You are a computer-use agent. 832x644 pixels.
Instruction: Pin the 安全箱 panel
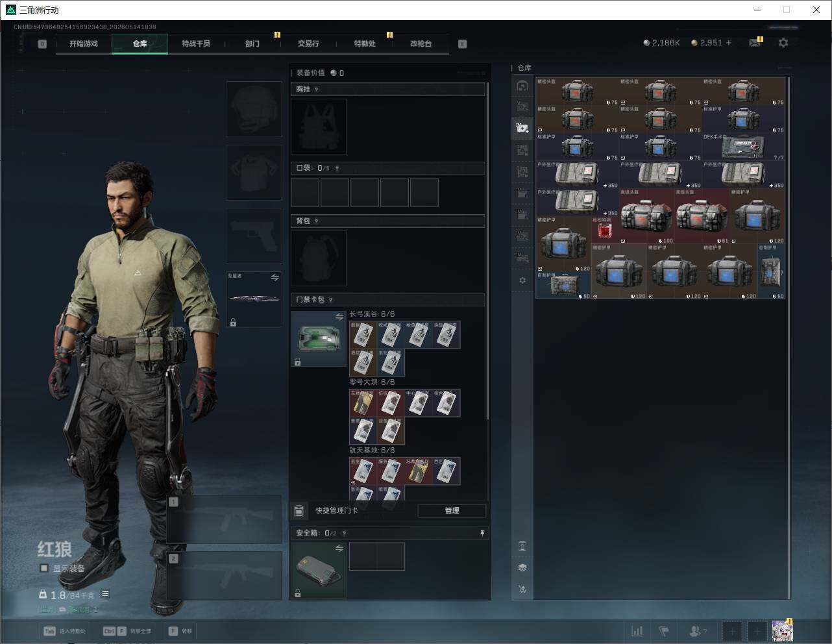pos(482,533)
